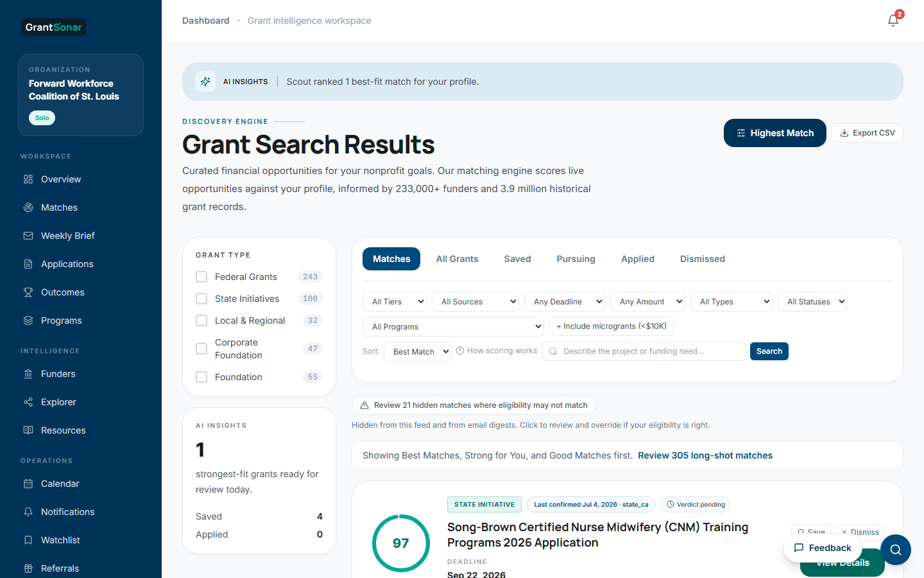Viewport: 924px width, 578px height.
Task: Click the Last confirmed Jul 4, 2026 tag
Action: coord(591,505)
